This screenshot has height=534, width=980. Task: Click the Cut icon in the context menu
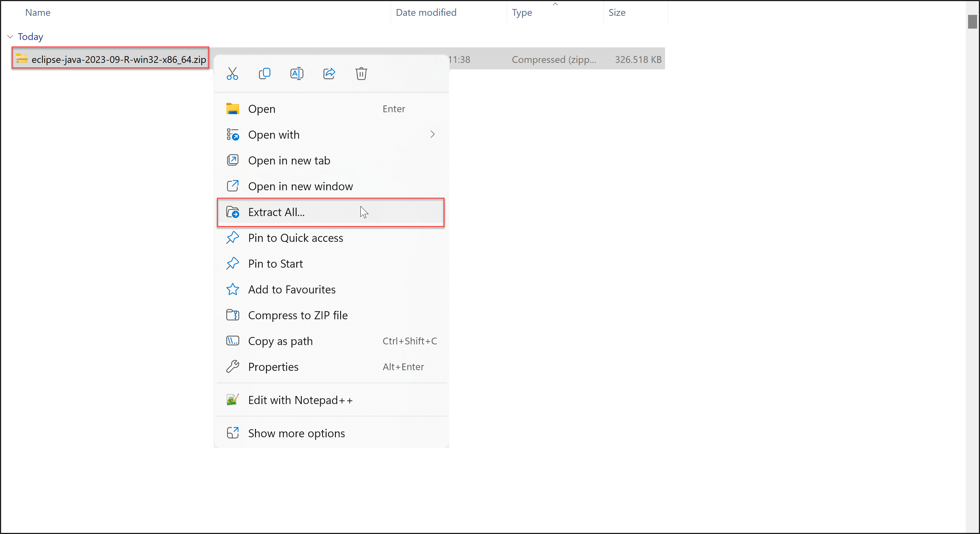(x=232, y=74)
